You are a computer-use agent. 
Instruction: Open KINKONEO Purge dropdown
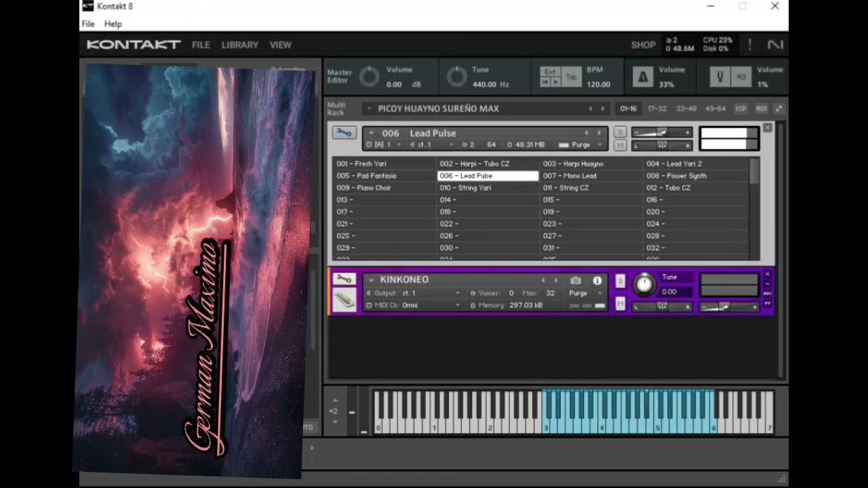(585, 293)
